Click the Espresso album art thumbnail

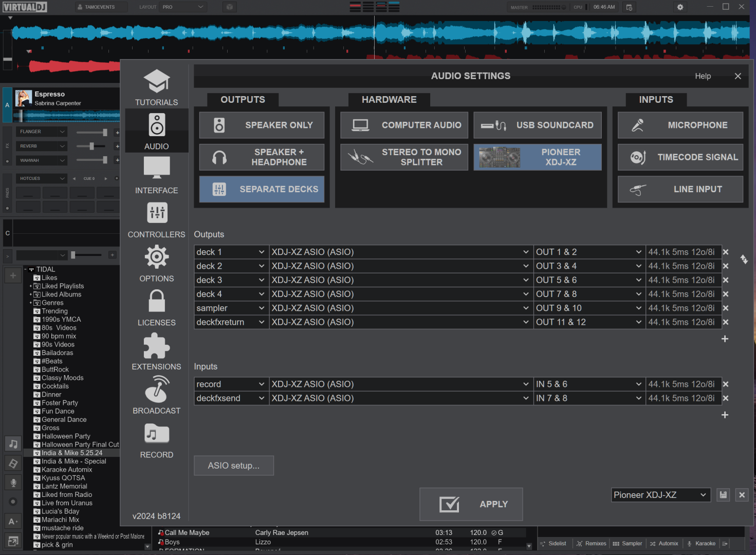click(24, 98)
